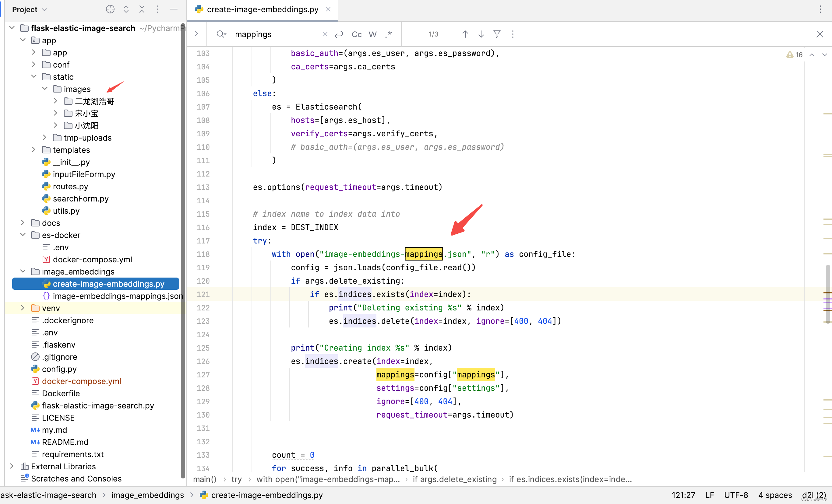Image resolution: width=832 pixels, height=504 pixels.
Task: Expand the replace field chevron
Action: point(196,34)
